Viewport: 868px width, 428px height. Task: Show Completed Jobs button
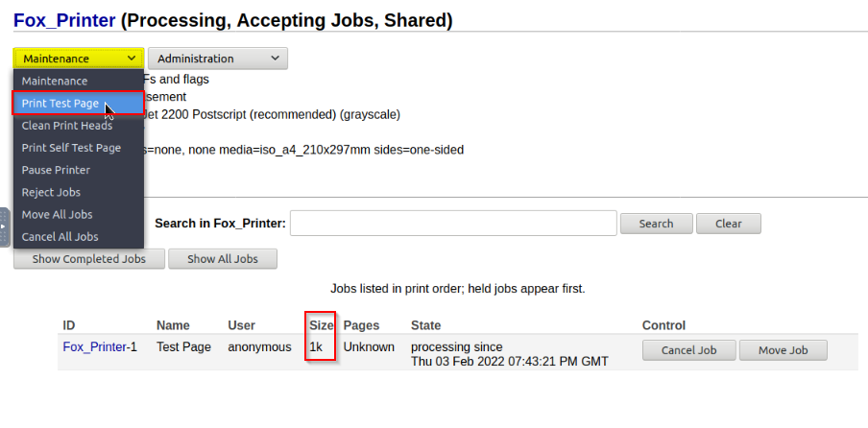click(89, 259)
